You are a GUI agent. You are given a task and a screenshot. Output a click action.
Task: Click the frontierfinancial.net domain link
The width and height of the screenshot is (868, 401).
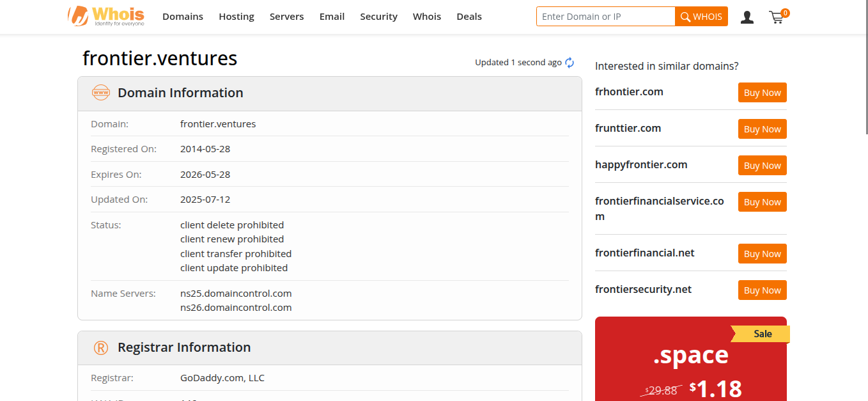[644, 253]
